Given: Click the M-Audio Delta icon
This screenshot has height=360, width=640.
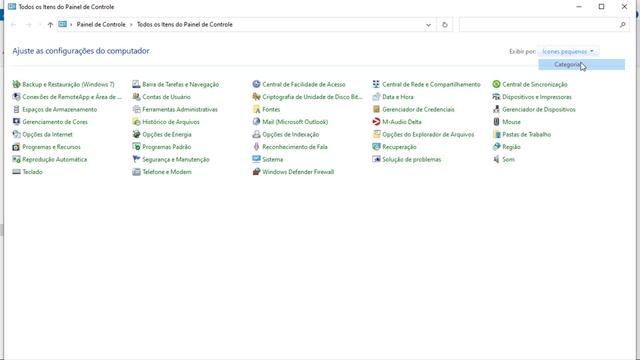Looking at the screenshot, I should tap(376, 122).
